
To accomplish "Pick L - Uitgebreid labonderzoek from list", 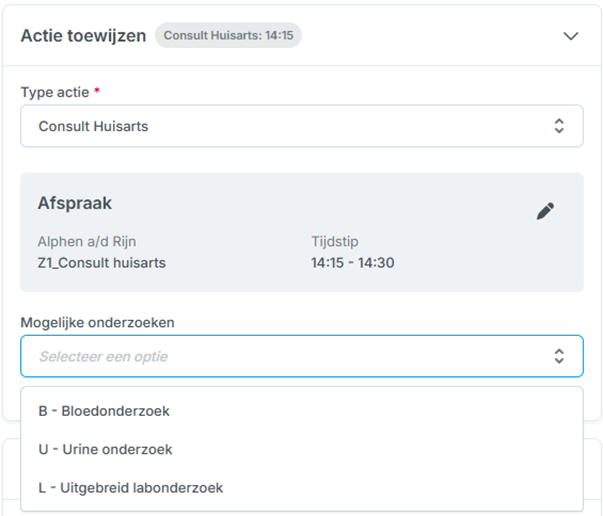I will point(130,488).
